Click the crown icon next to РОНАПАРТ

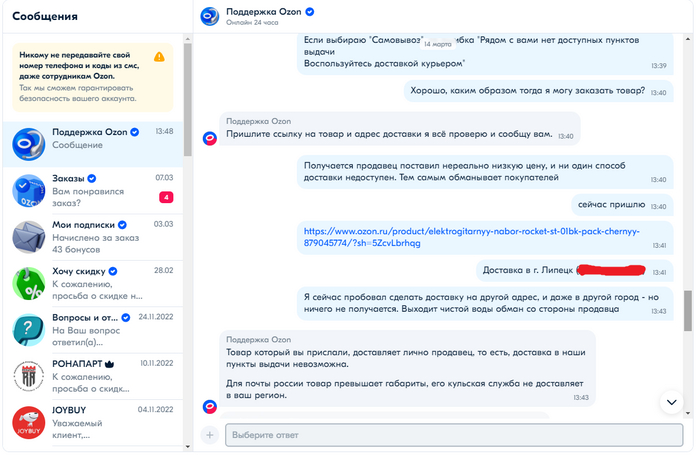tap(109, 364)
